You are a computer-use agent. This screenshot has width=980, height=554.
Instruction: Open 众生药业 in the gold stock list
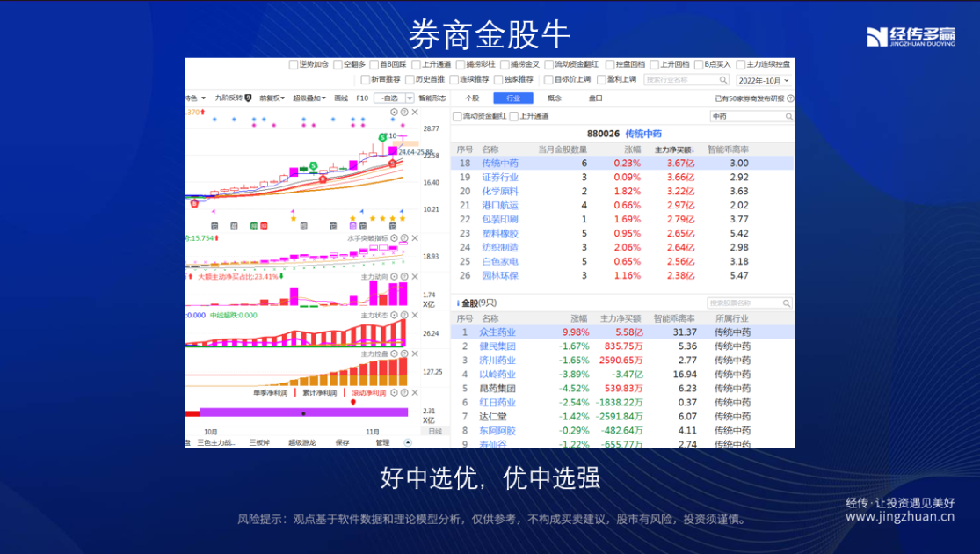[x=497, y=332]
